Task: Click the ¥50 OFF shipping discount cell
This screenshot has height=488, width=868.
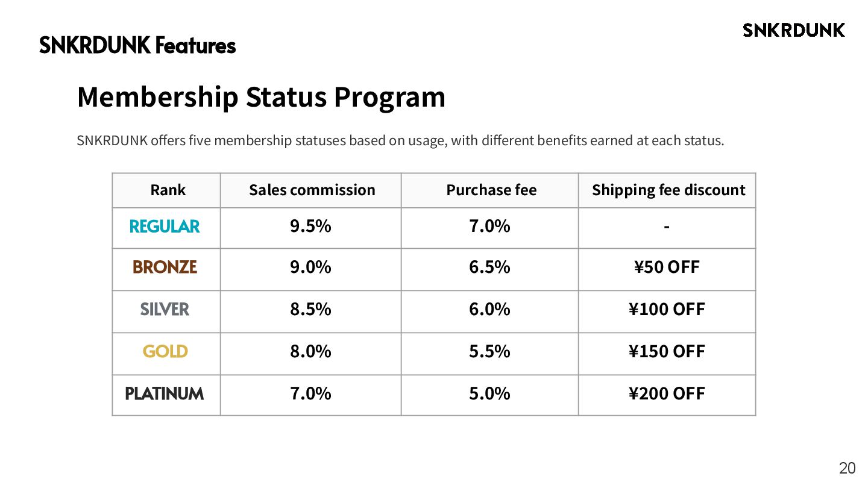Action: click(667, 267)
